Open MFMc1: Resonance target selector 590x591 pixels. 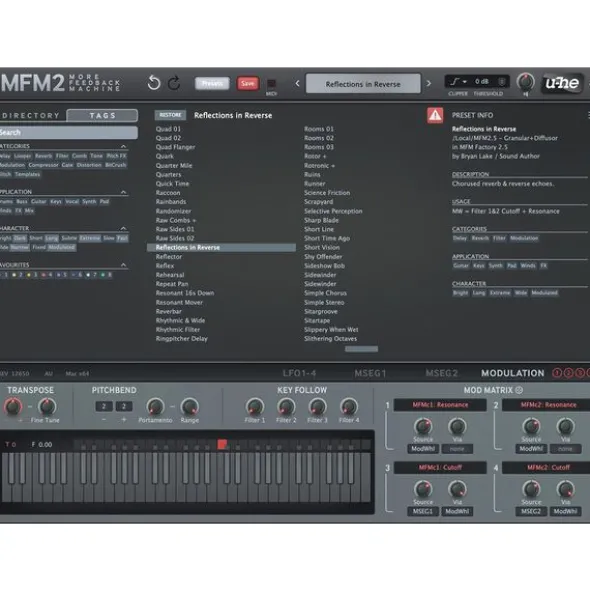440,405
